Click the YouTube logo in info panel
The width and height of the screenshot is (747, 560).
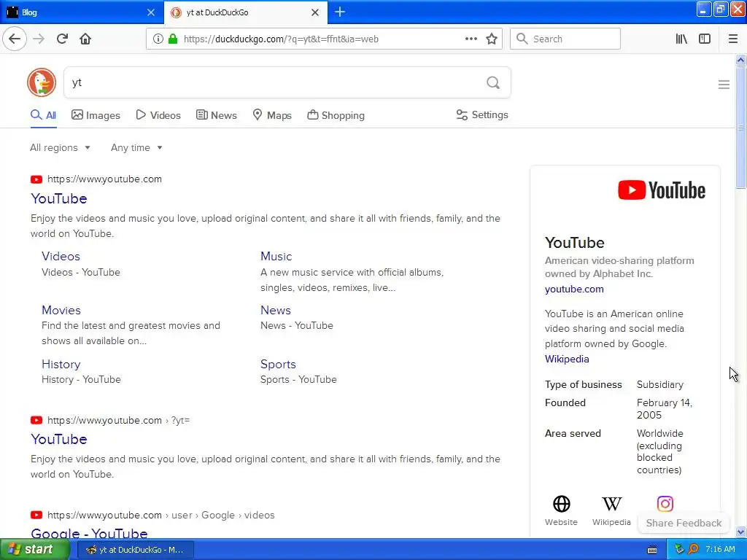661,190
